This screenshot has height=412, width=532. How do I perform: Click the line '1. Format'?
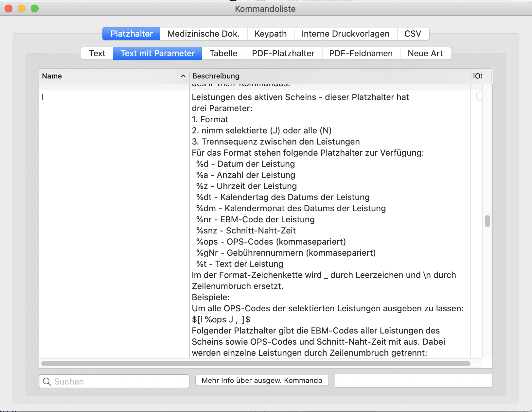(210, 119)
